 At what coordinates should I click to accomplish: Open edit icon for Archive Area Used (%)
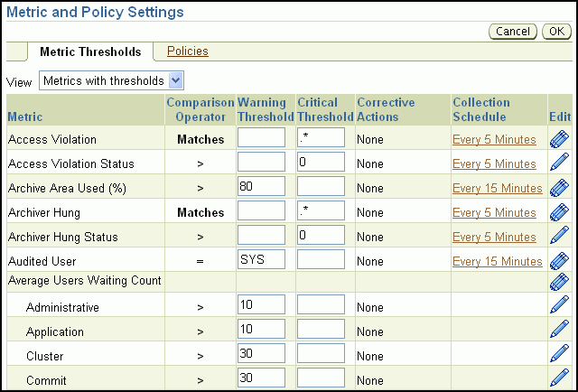click(559, 188)
